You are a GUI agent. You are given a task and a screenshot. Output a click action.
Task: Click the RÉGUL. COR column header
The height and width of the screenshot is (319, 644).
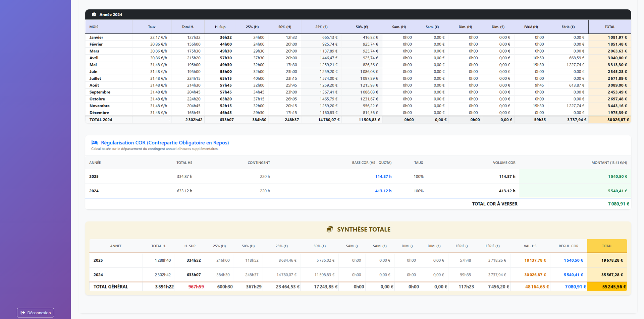(x=568, y=246)
